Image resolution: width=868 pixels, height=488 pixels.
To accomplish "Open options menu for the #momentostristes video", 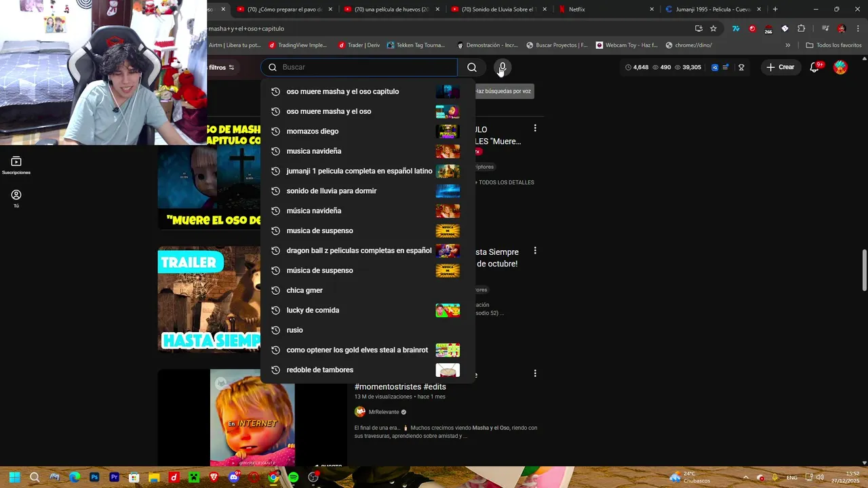I will (535, 373).
